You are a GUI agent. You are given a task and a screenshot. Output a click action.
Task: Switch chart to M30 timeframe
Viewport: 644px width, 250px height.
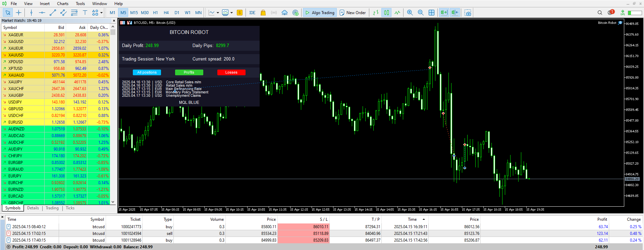(145, 13)
